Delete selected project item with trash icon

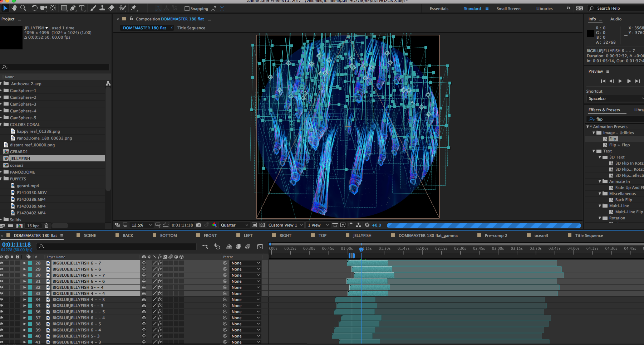pos(46,226)
